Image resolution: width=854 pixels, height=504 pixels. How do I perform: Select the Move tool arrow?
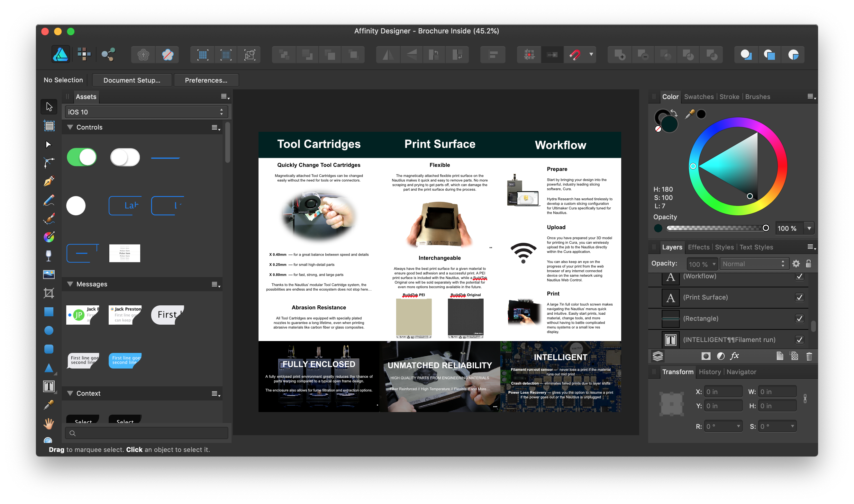(49, 107)
